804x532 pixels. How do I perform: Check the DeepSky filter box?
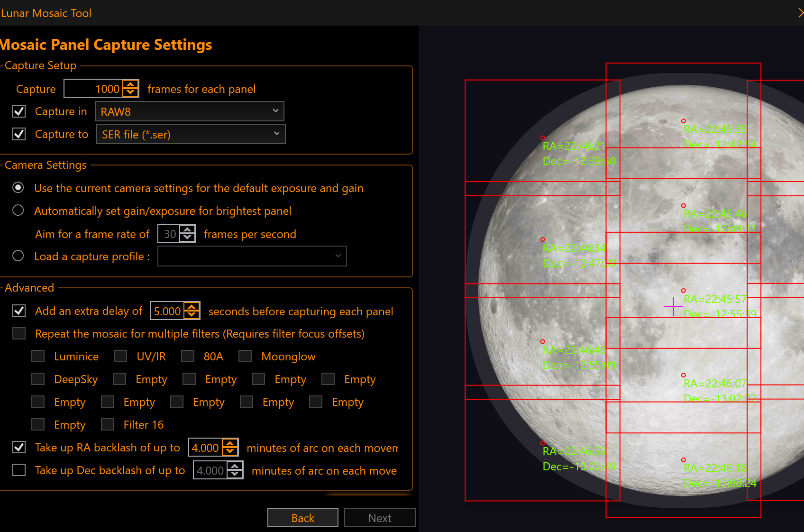click(38, 379)
